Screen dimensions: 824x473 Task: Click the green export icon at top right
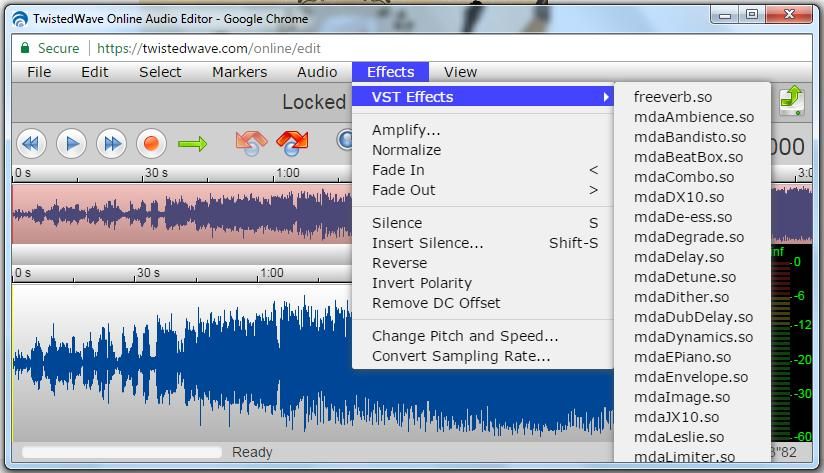(791, 100)
